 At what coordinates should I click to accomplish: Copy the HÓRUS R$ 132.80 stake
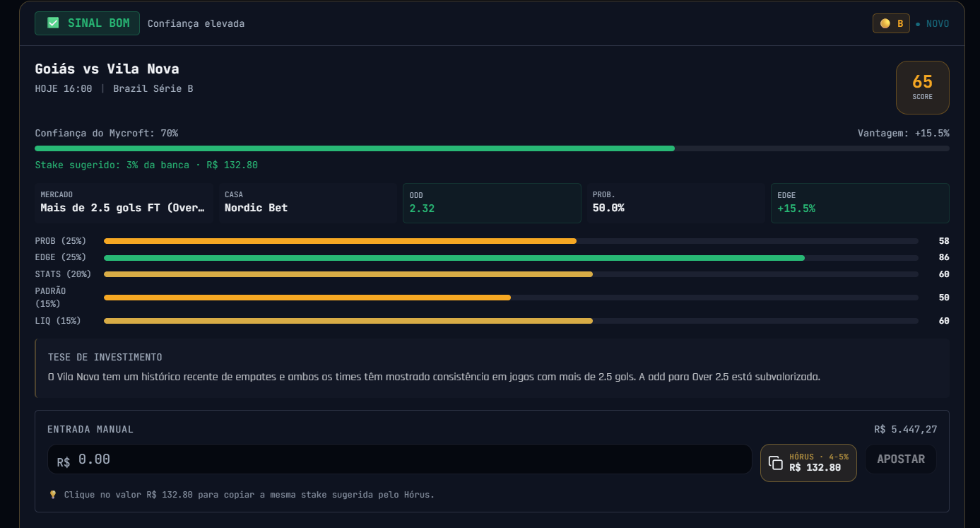[x=808, y=463]
